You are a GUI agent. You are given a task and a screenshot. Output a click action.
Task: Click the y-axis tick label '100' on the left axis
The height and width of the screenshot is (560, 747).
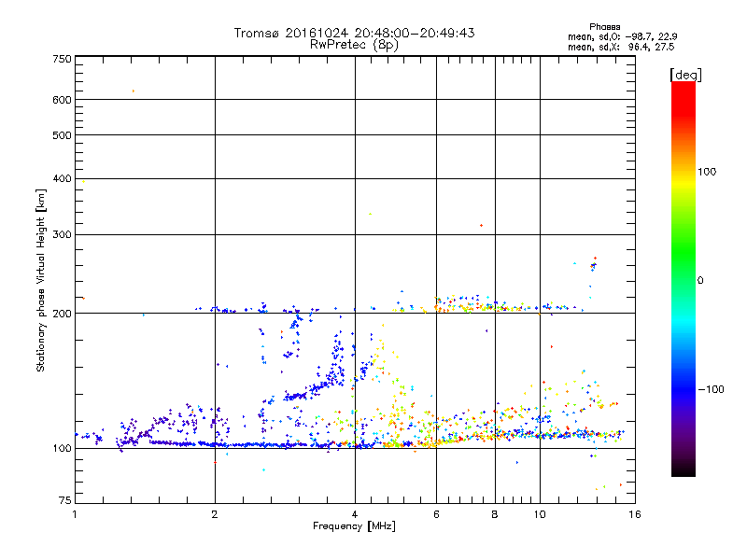coord(63,448)
